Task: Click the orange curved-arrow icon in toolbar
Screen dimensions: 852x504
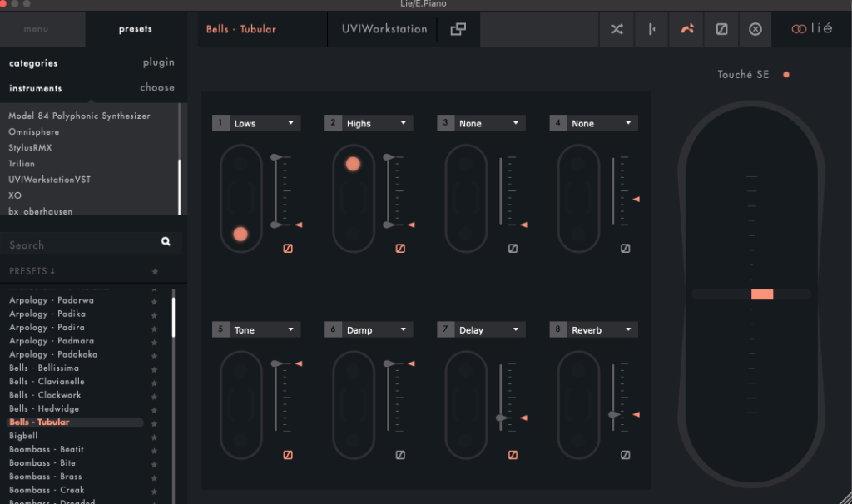Action: click(x=686, y=29)
